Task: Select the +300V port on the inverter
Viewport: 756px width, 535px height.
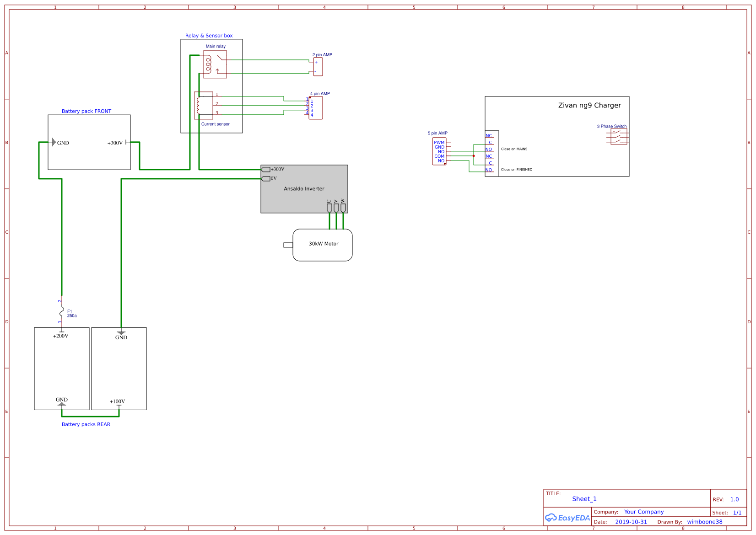Action: pos(267,169)
